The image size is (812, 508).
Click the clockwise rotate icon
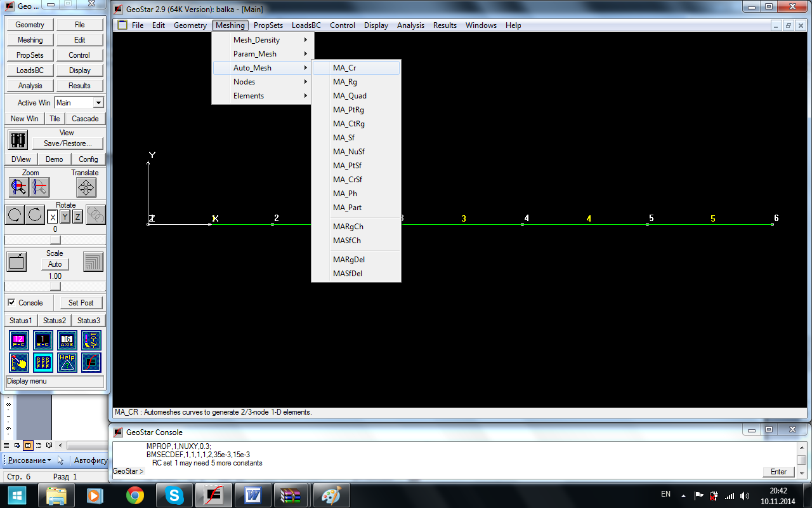[36, 215]
